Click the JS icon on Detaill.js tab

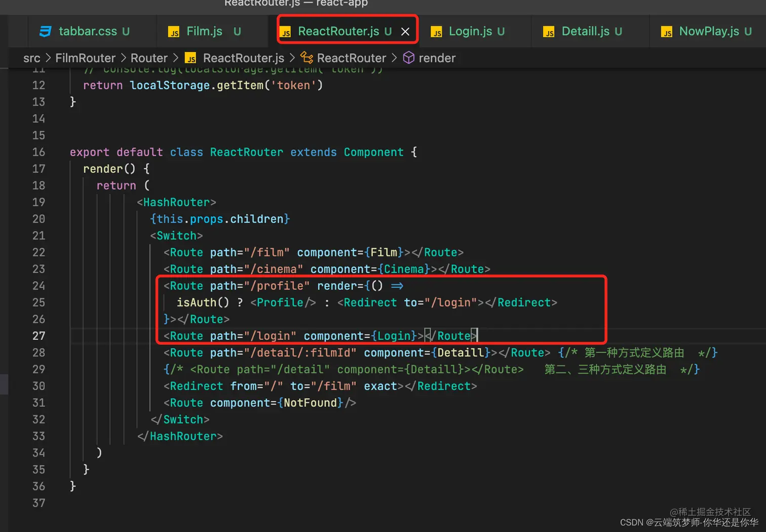pyautogui.click(x=549, y=32)
